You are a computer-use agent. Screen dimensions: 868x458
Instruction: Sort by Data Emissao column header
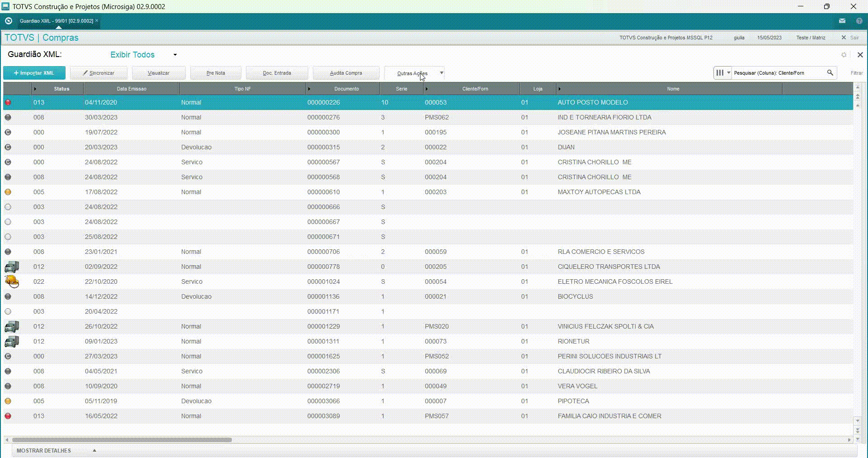(x=132, y=89)
